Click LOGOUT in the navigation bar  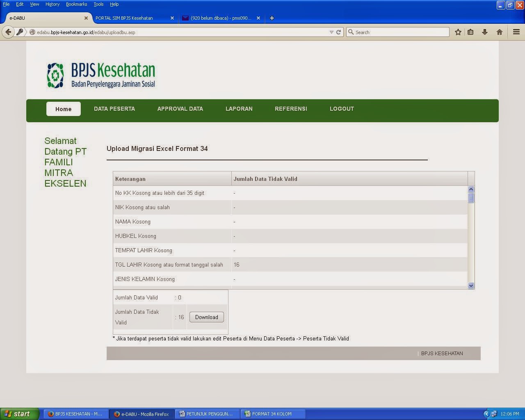point(342,109)
